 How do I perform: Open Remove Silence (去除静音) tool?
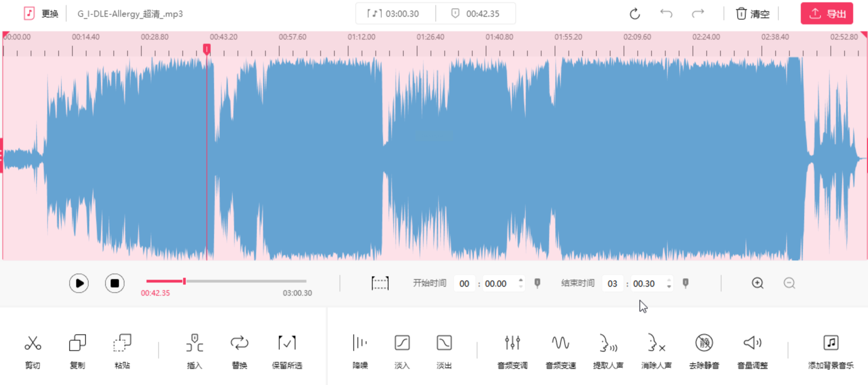704,343
